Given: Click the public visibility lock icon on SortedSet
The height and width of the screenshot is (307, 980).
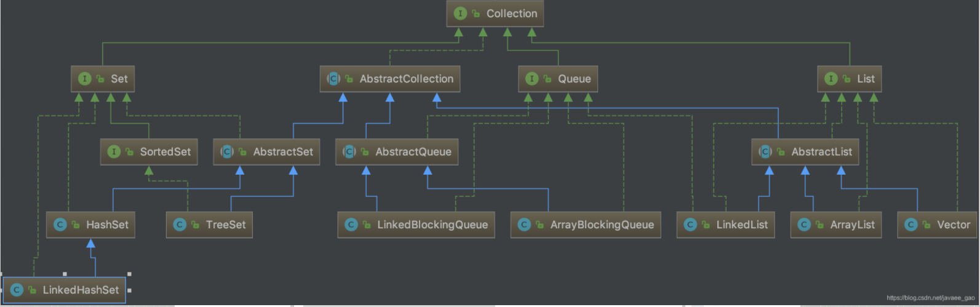Looking at the screenshot, I should tap(130, 152).
